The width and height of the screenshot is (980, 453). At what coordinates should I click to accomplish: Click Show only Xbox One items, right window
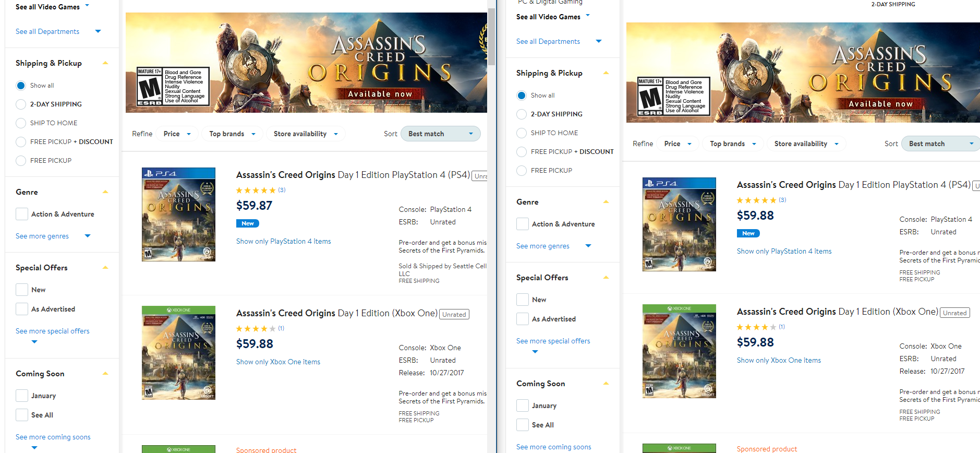coord(779,361)
